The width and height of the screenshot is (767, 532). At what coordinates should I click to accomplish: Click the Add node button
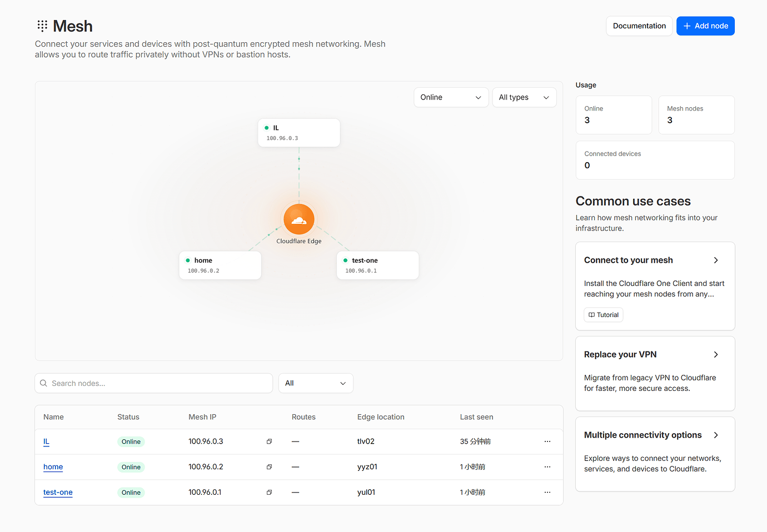pyautogui.click(x=705, y=26)
